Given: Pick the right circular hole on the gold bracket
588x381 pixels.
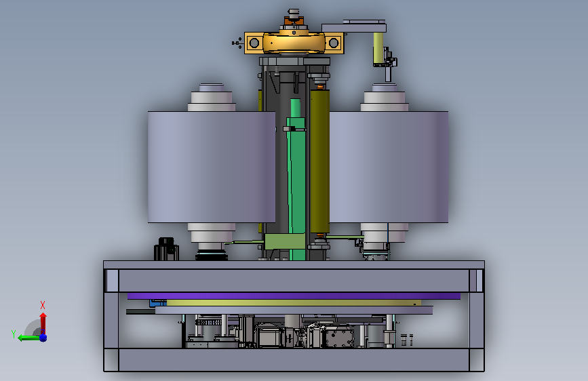Looking at the screenshot, I should click(x=334, y=43).
